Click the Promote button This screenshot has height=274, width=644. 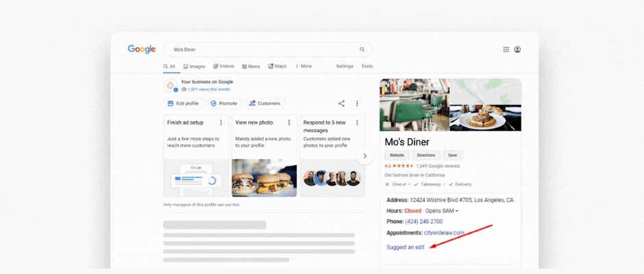point(224,103)
